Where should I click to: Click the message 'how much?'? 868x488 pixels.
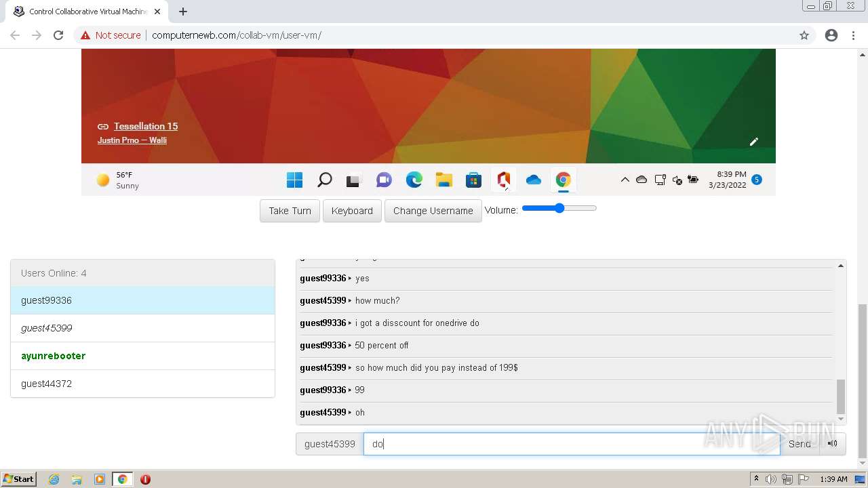377,300
